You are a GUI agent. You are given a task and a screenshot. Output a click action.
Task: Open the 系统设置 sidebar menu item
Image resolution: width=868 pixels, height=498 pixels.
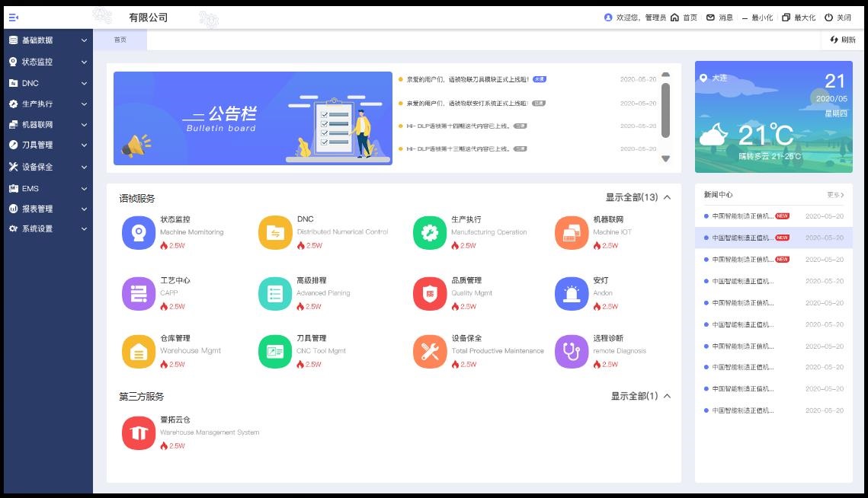click(x=46, y=228)
